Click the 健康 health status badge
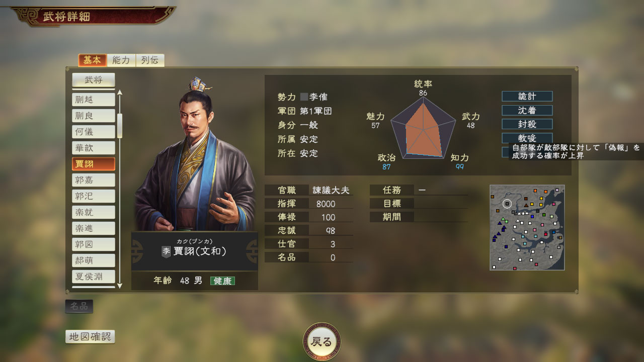Viewport: 644px width, 362px height. (222, 281)
